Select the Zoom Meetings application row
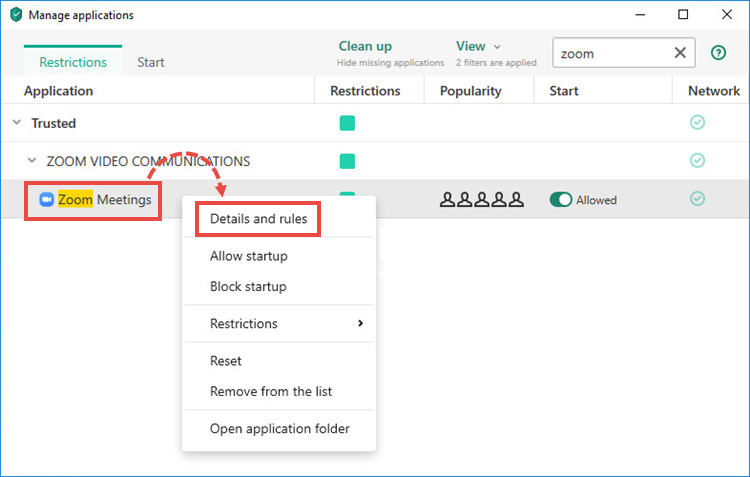 (375, 200)
